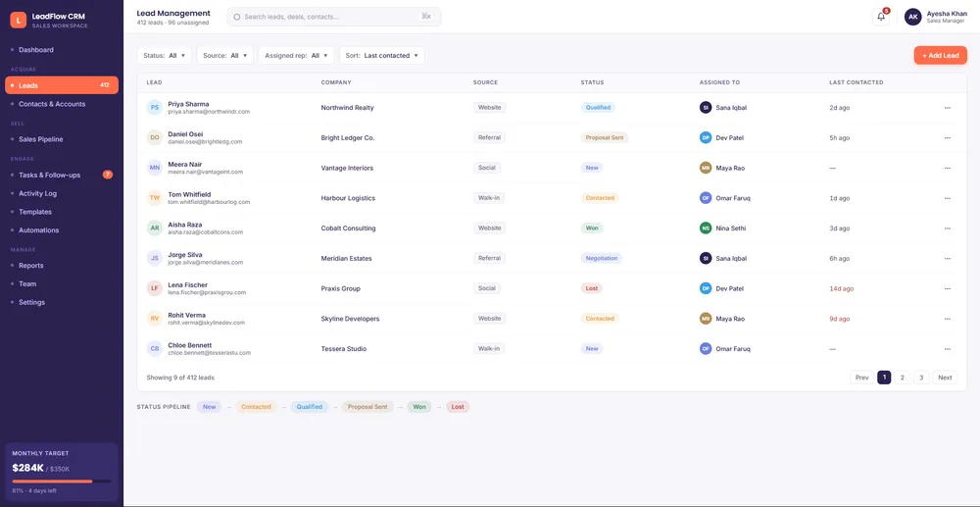This screenshot has height=507, width=980.
Task: Click Nina Sethi's NS rep avatar
Action: point(706,228)
